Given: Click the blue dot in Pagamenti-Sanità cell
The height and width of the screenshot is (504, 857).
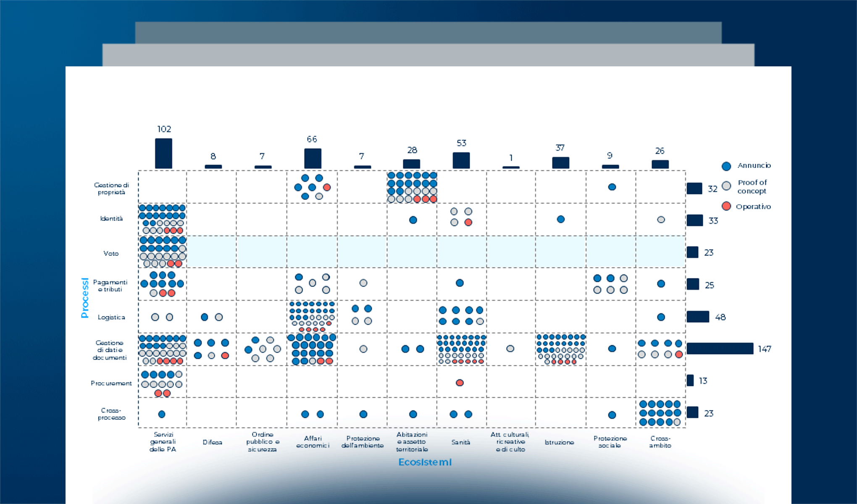Looking at the screenshot, I should (460, 283).
